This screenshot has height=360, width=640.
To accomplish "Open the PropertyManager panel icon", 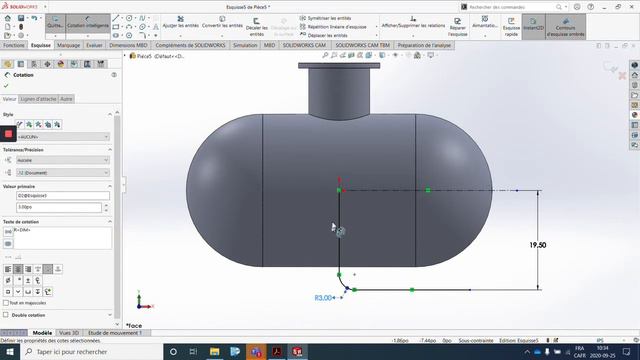I will tap(21, 64).
